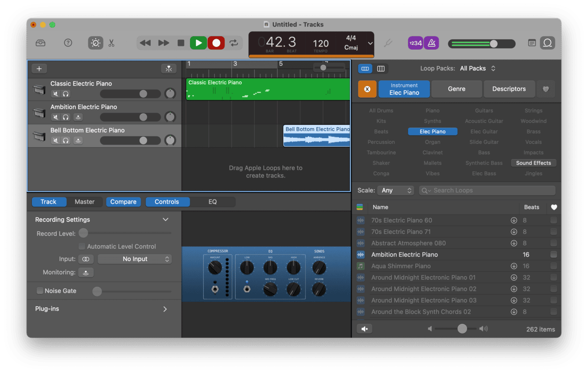Open the Loop Packs All Packs dropdown
Image resolution: width=588 pixels, height=373 pixels.
[478, 69]
